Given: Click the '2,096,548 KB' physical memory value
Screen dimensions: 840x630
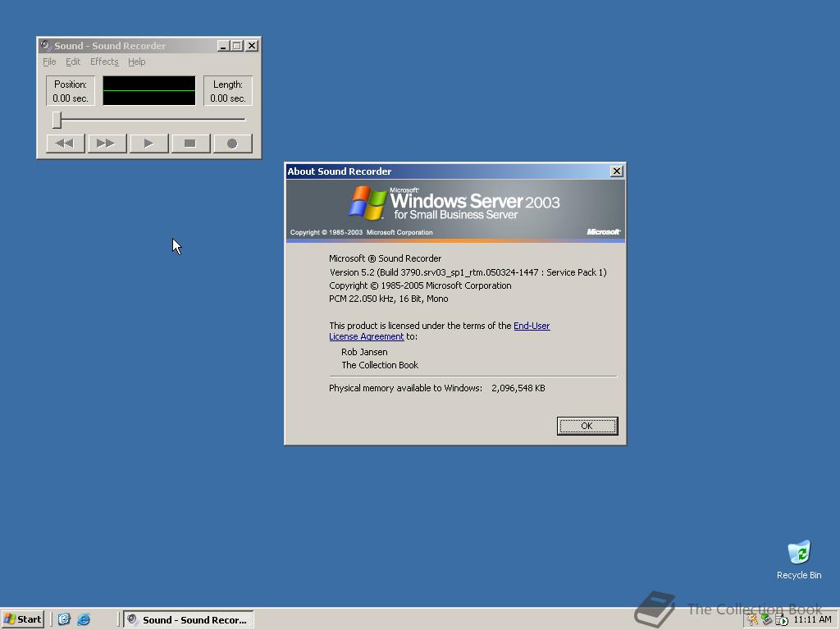Looking at the screenshot, I should click(518, 388).
